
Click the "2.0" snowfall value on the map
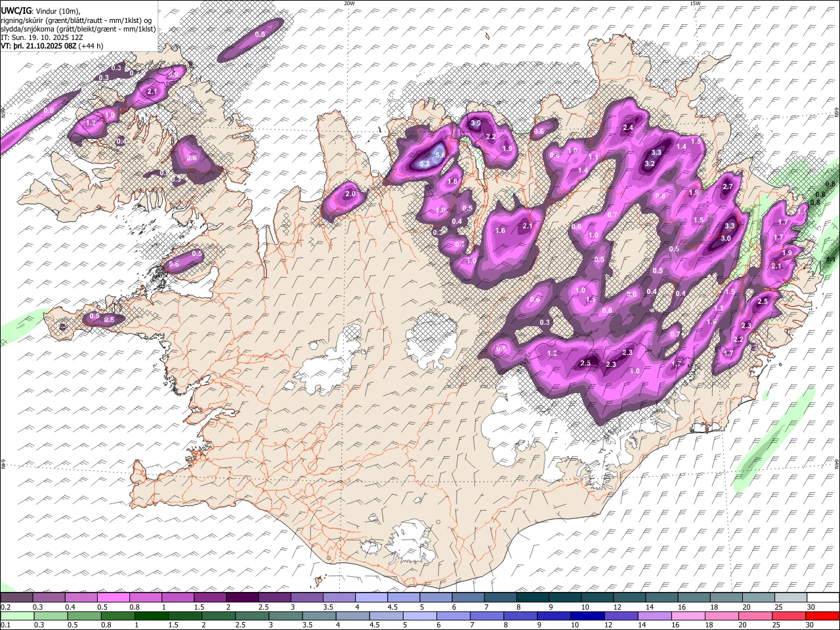coord(350,194)
